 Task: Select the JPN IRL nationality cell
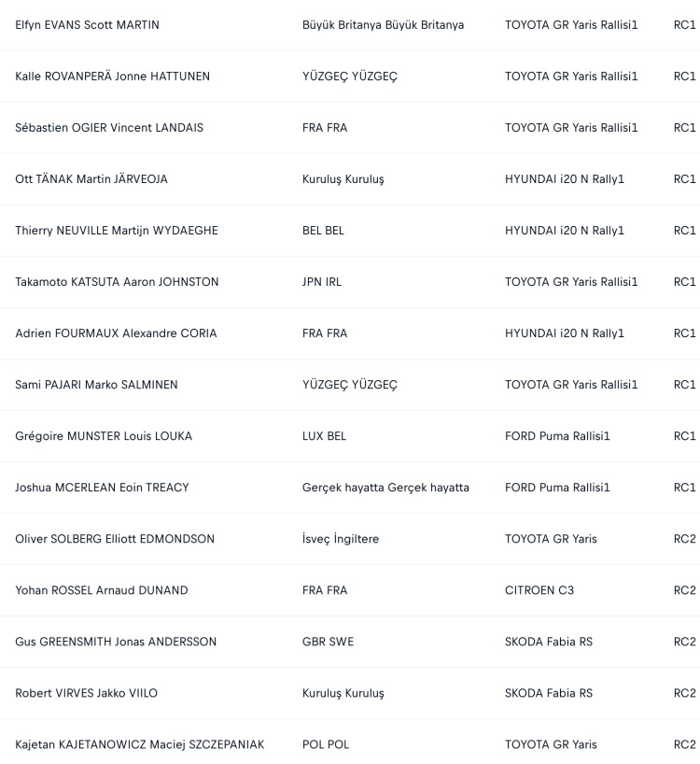[x=322, y=282]
